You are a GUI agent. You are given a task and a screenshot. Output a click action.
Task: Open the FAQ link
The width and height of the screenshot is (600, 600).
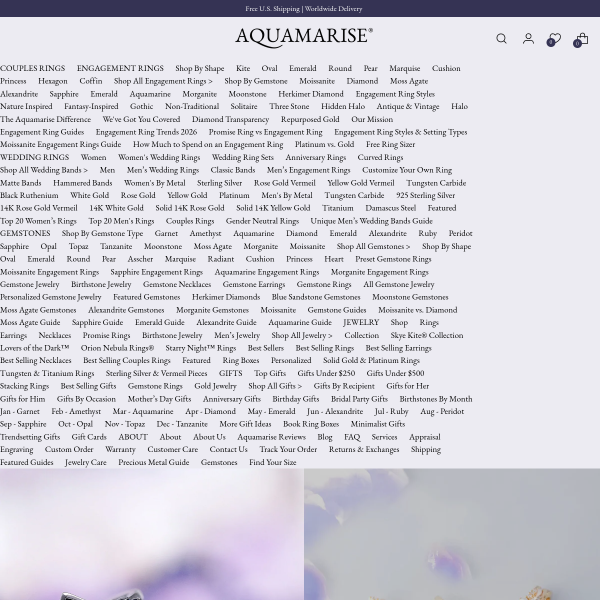coord(352,437)
